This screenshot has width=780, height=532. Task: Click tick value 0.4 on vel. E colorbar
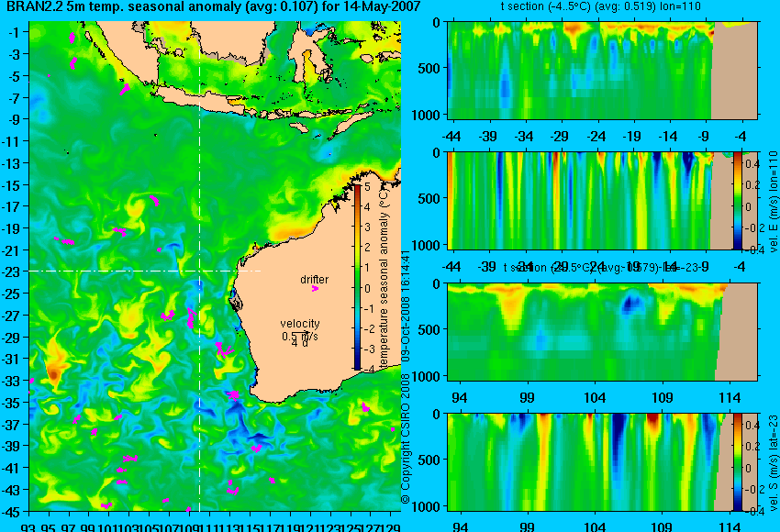(x=752, y=164)
